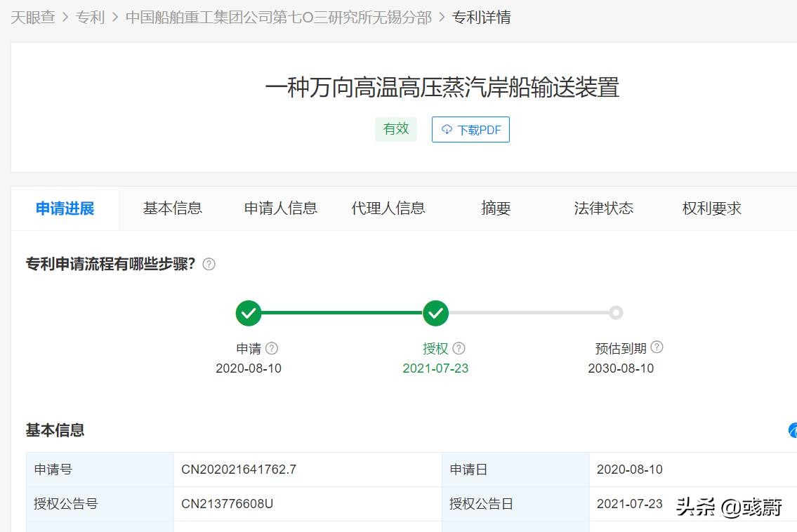Viewport: 797px width, 532px height.
Task: Click application number CN202021641762.7
Action: point(239,470)
